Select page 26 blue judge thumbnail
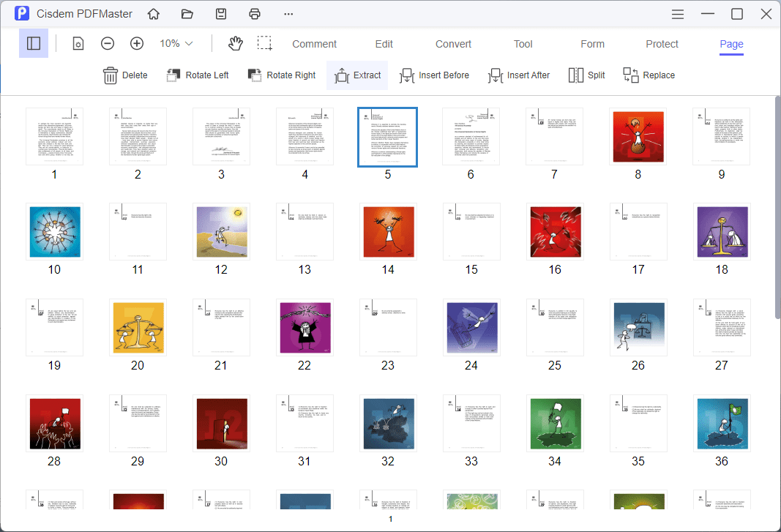 coord(638,328)
